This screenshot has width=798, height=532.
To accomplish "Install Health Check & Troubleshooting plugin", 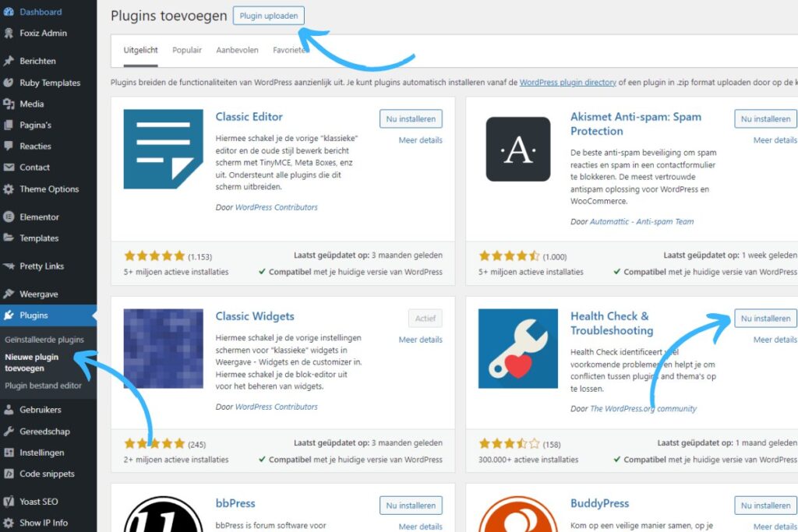I will tap(765, 319).
